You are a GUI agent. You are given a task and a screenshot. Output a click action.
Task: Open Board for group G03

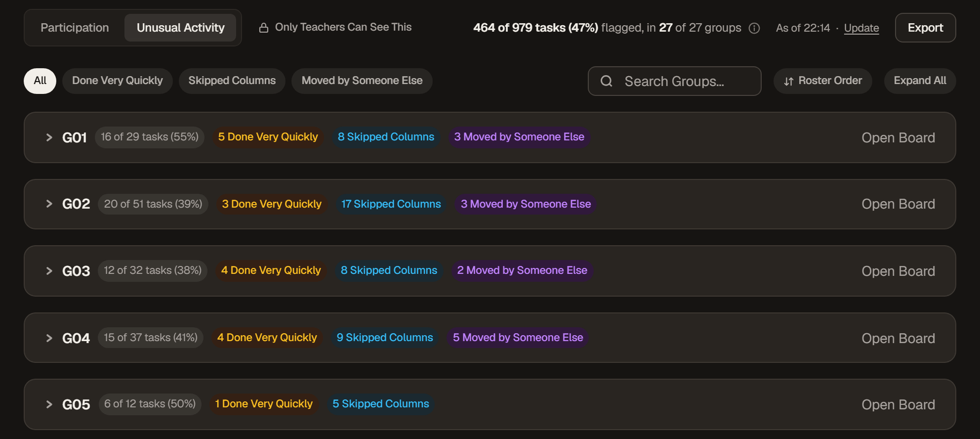898,271
